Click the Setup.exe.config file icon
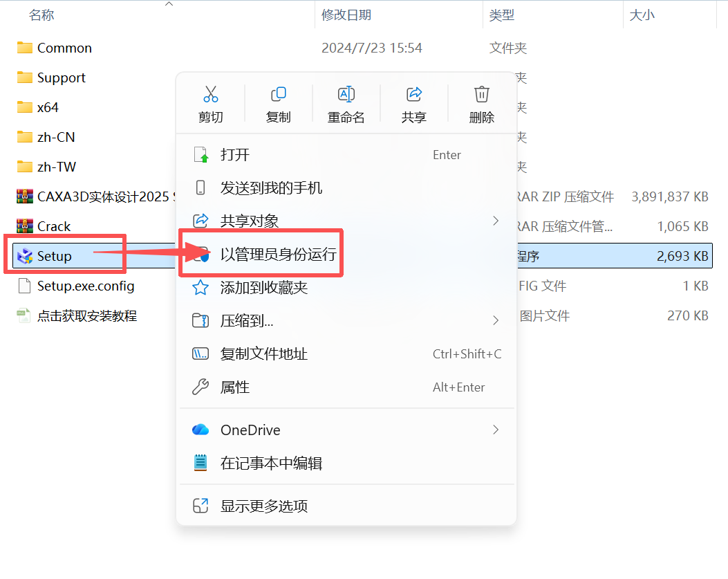 pos(25,286)
